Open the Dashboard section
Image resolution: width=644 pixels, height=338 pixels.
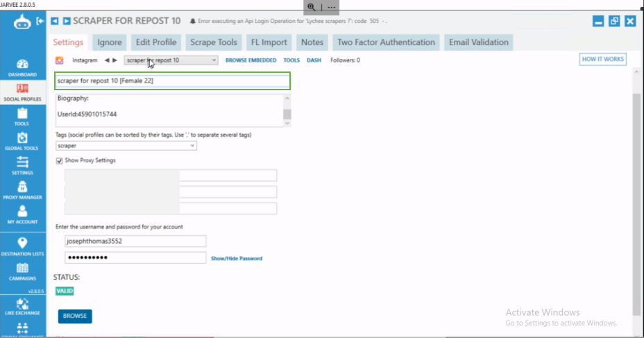point(22,68)
